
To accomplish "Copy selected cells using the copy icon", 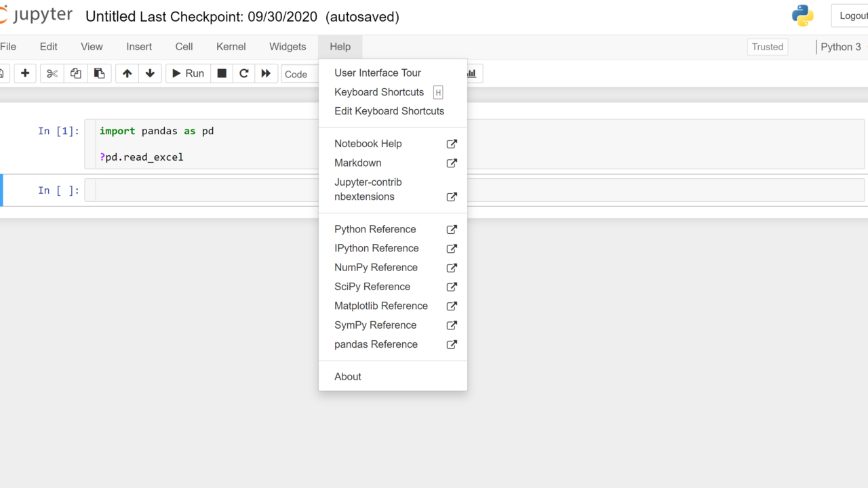I will 76,73.
